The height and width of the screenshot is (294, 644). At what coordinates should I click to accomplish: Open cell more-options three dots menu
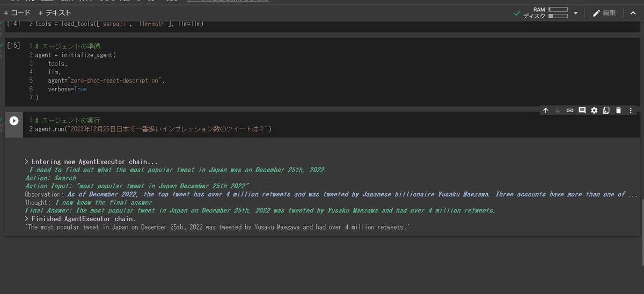(631, 111)
